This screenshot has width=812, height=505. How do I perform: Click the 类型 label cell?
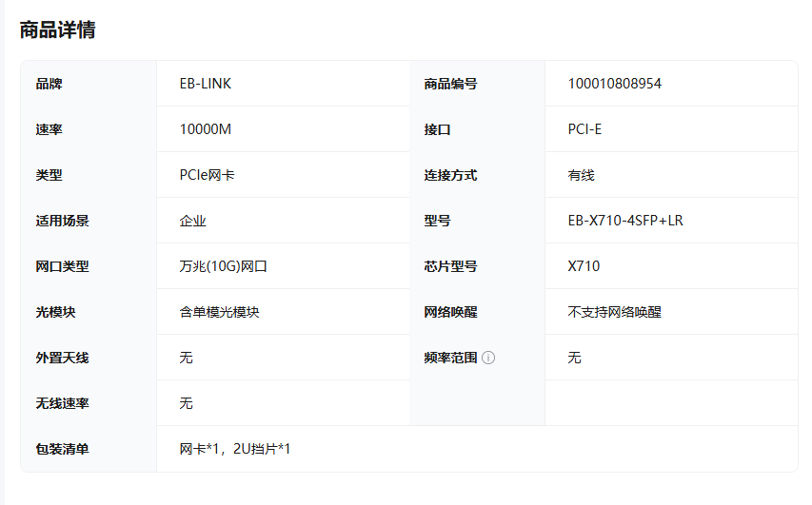89,175
